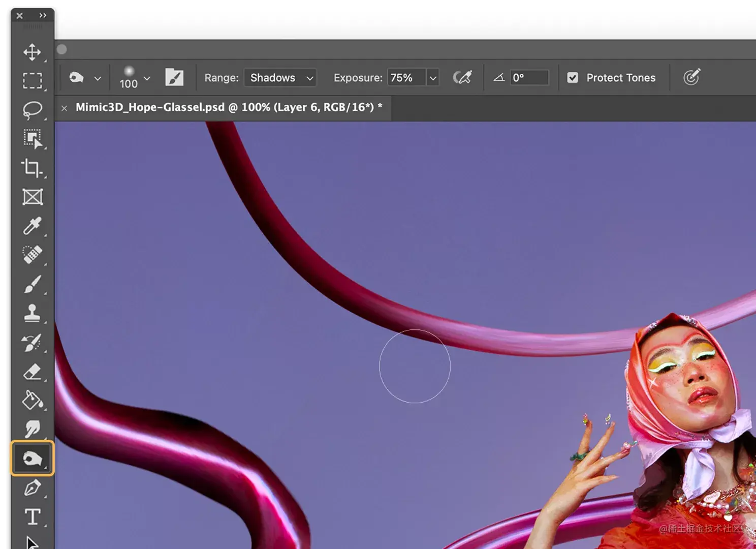
Task: Open the brush preset picker
Action: 133,77
